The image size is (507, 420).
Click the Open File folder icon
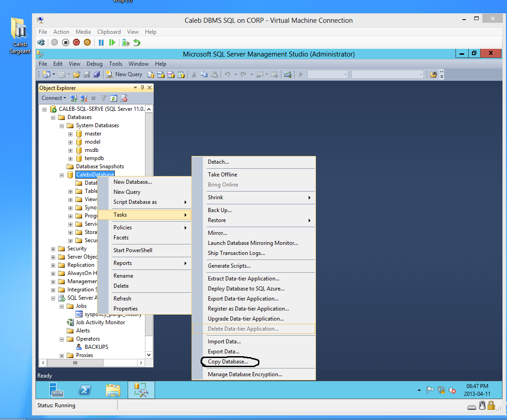76,74
